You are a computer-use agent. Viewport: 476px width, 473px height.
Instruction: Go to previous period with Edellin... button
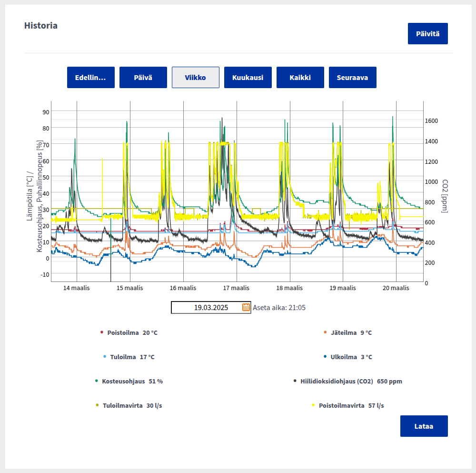[91, 78]
